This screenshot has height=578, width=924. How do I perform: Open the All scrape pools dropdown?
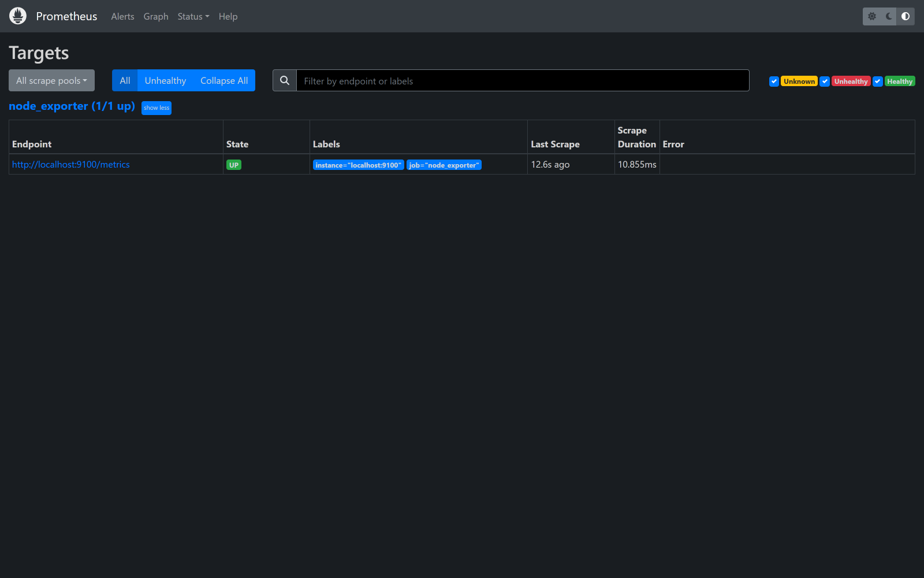(x=51, y=80)
